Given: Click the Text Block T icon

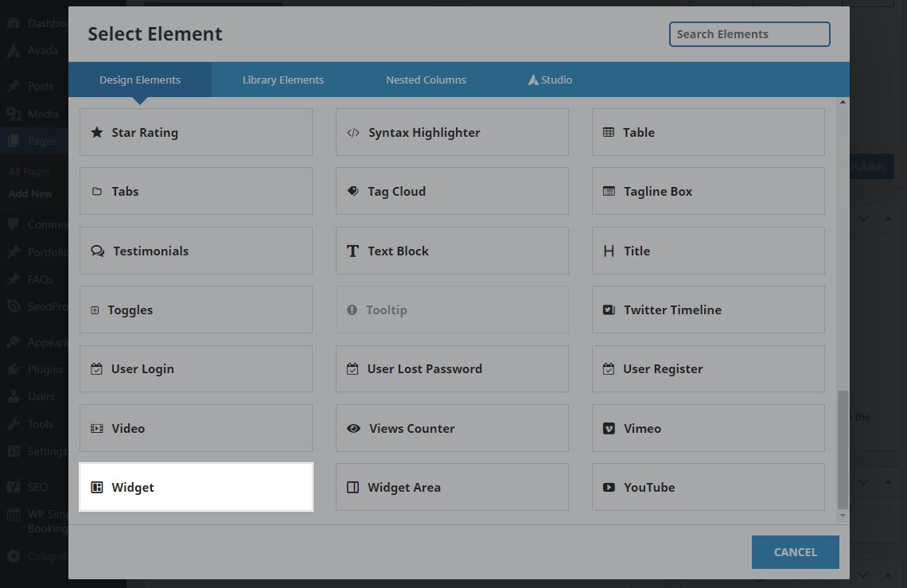Looking at the screenshot, I should coord(352,251).
